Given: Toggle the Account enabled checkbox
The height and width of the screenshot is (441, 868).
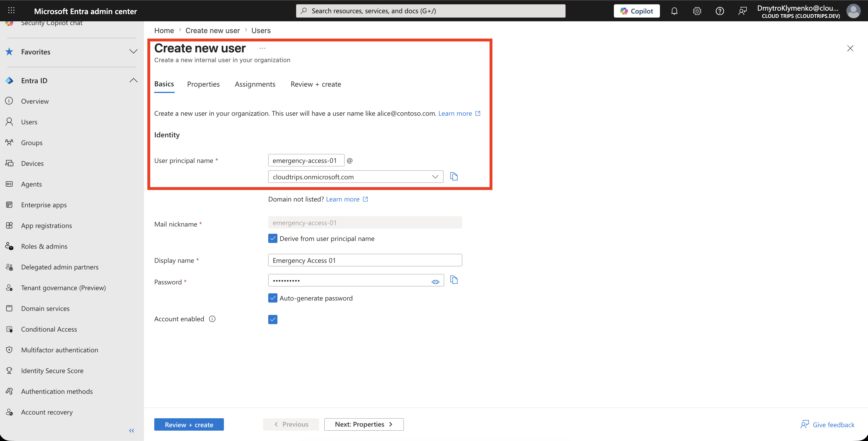Looking at the screenshot, I should pyautogui.click(x=273, y=319).
